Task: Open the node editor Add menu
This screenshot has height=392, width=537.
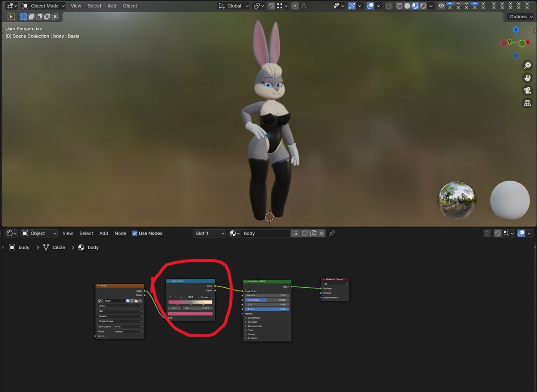Action: (x=104, y=233)
